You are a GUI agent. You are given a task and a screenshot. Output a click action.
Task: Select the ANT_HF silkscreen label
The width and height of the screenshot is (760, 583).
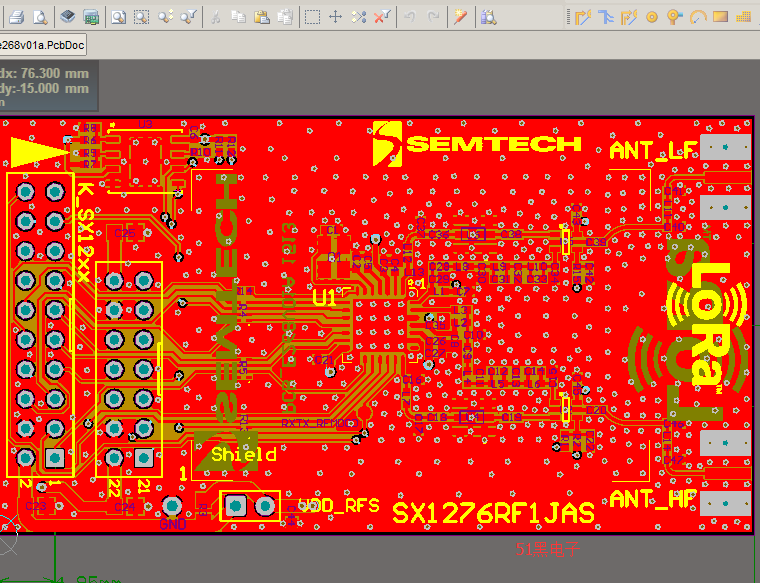coord(652,499)
